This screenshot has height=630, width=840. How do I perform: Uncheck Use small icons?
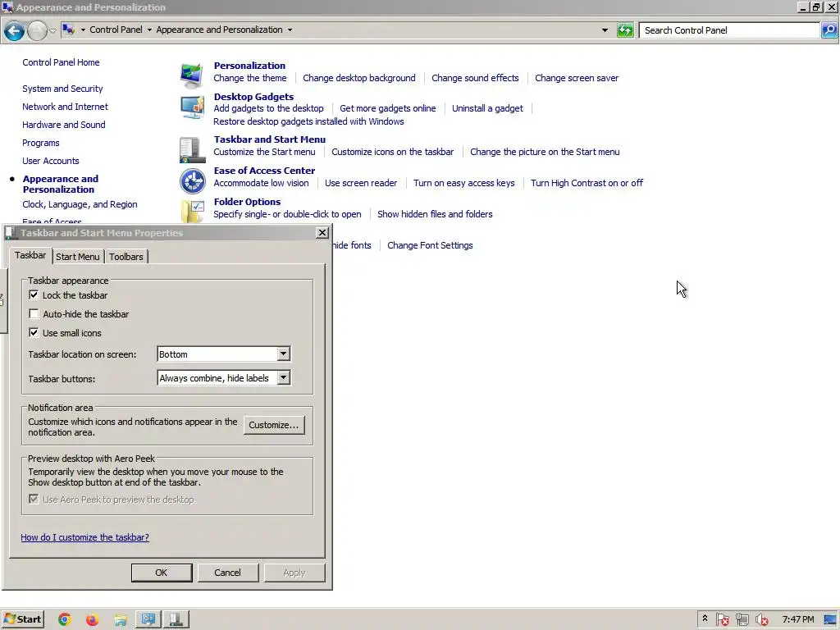click(34, 333)
